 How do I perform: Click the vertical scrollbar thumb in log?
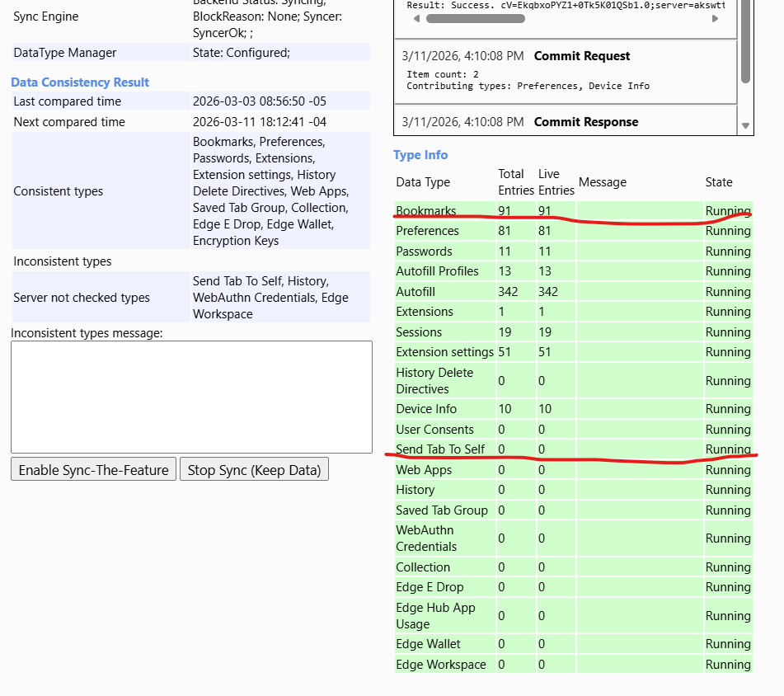click(x=745, y=43)
